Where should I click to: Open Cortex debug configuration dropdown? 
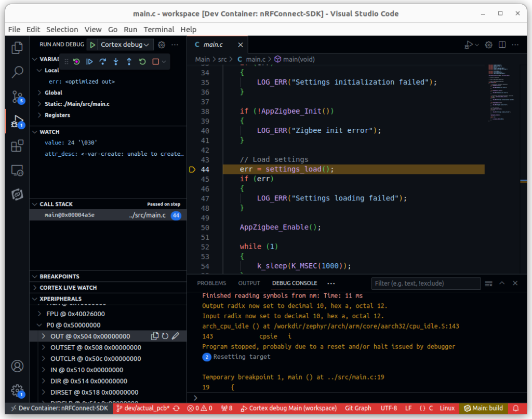[x=125, y=45]
